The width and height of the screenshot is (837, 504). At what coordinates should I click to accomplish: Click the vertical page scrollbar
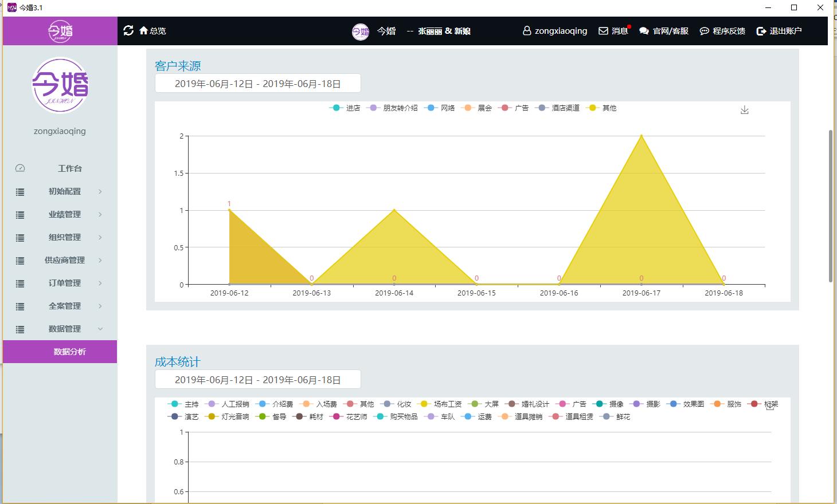[830, 206]
